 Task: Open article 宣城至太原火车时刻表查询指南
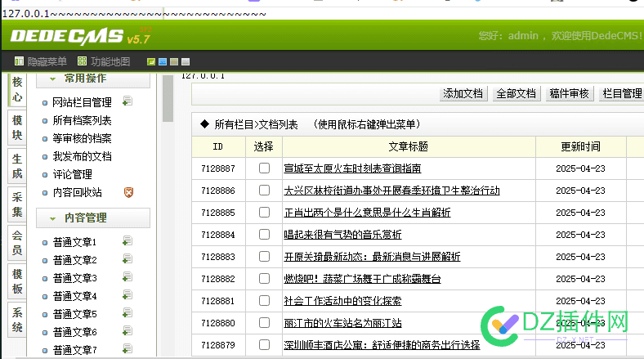(352, 168)
